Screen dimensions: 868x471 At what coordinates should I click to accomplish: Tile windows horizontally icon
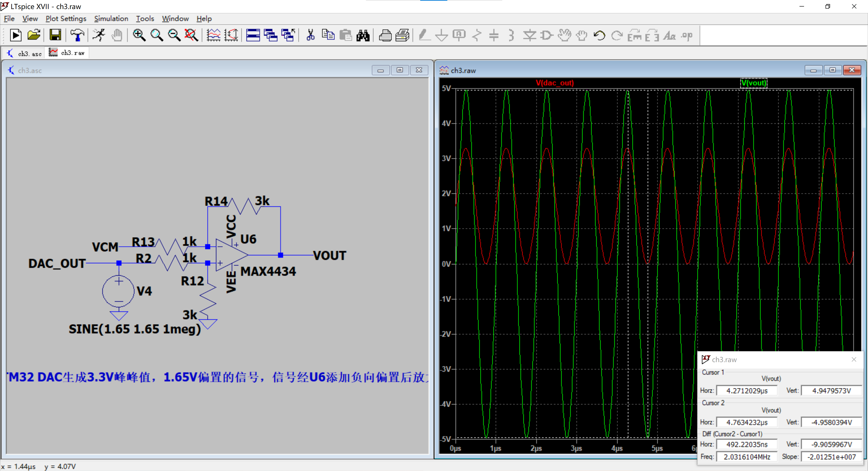pyautogui.click(x=253, y=35)
